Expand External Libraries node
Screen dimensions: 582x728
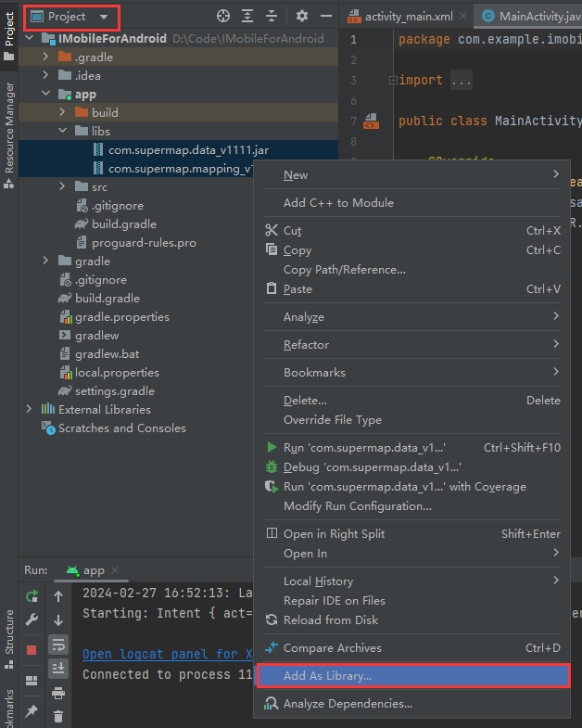tap(29, 410)
